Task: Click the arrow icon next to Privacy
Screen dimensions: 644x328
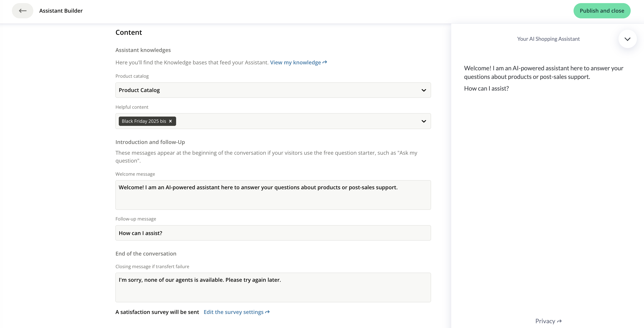Action: pyautogui.click(x=560, y=321)
